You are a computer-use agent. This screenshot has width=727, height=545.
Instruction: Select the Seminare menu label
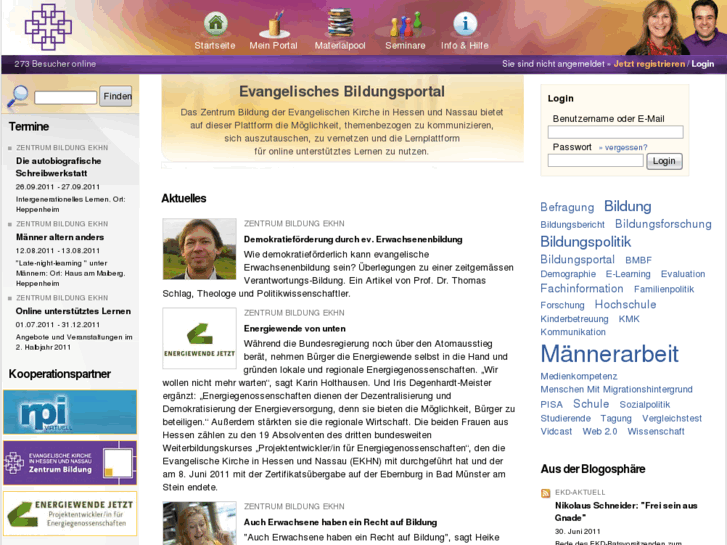tap(405, 45)
